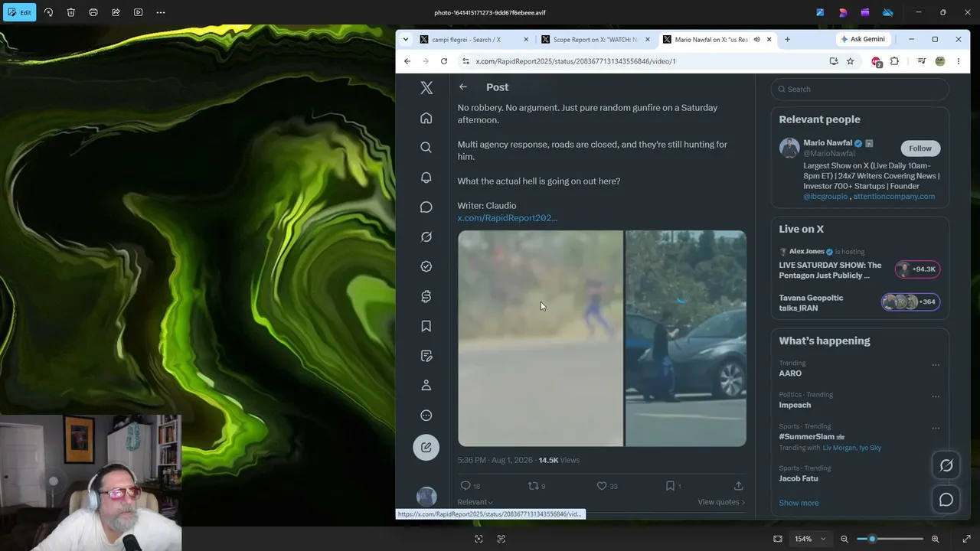Image resolution: width=980 pixels, height=551 pixels.
Task: Click the scan text icon in Photos
Action: pyautogui.click(x=501, y=539)
